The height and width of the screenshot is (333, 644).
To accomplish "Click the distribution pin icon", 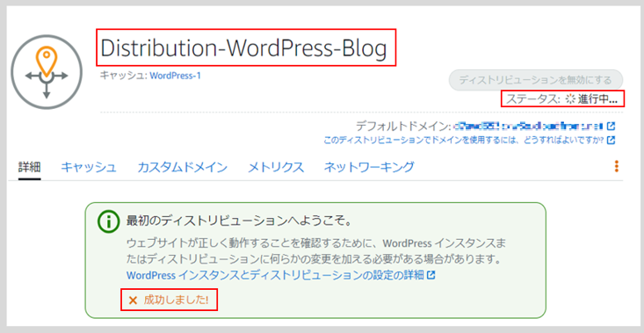I will pyautogui.click(x=47, y=72).
